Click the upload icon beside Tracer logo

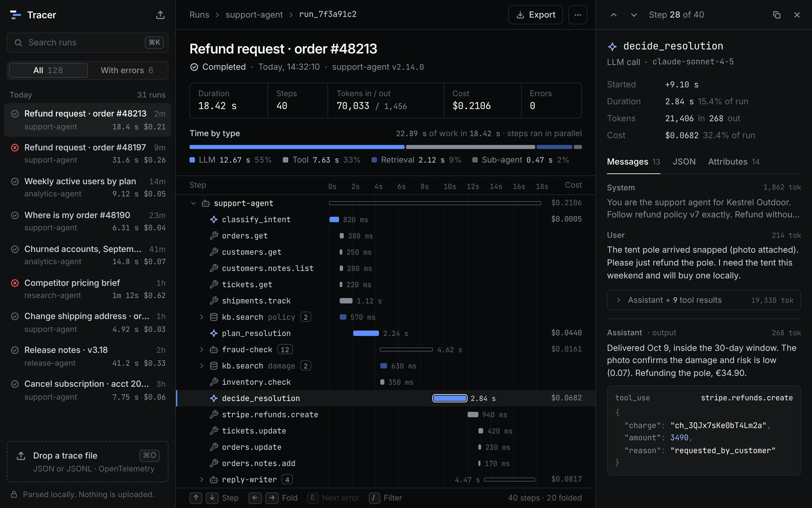(160, 15)
